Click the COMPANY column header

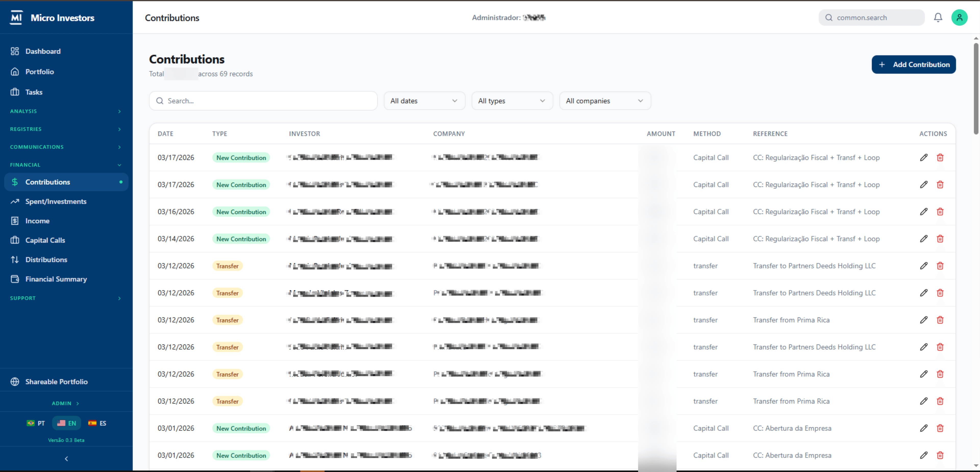click(449, 134)
